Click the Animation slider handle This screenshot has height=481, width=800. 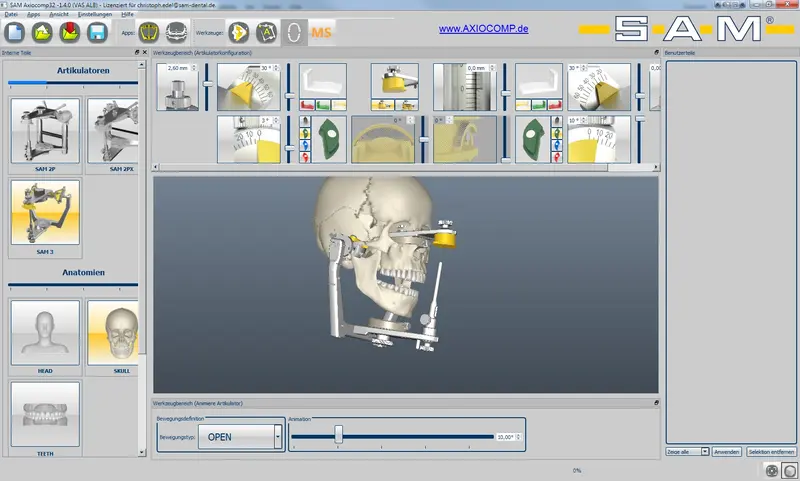(338, 435)
